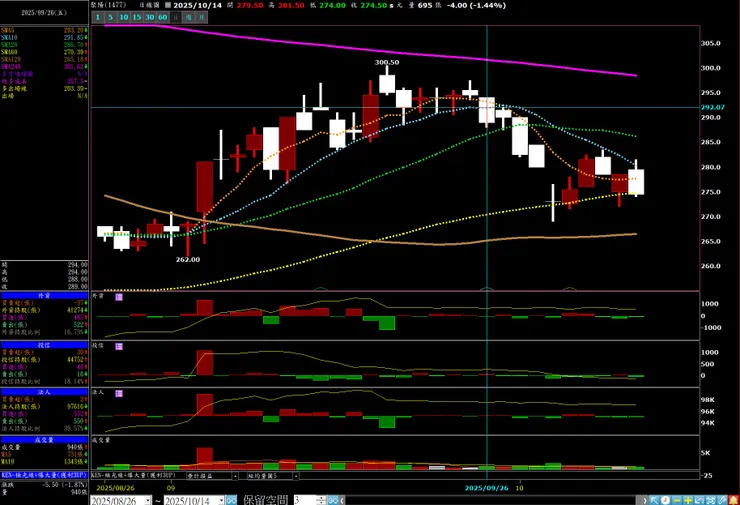Image resolution: width=740 pixels, height=505 pixels.
Task: Select the 15-minute timeframe button
Action: 136,17
